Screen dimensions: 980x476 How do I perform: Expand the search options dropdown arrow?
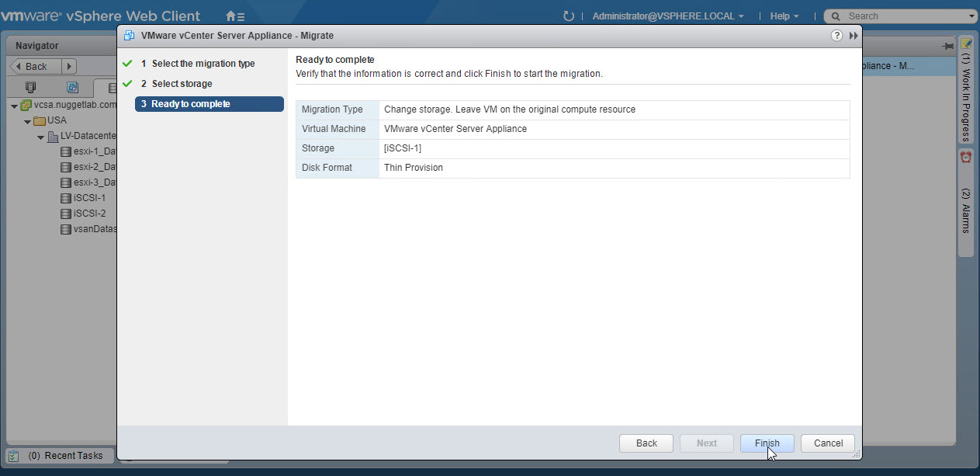[x=972, y=16]
